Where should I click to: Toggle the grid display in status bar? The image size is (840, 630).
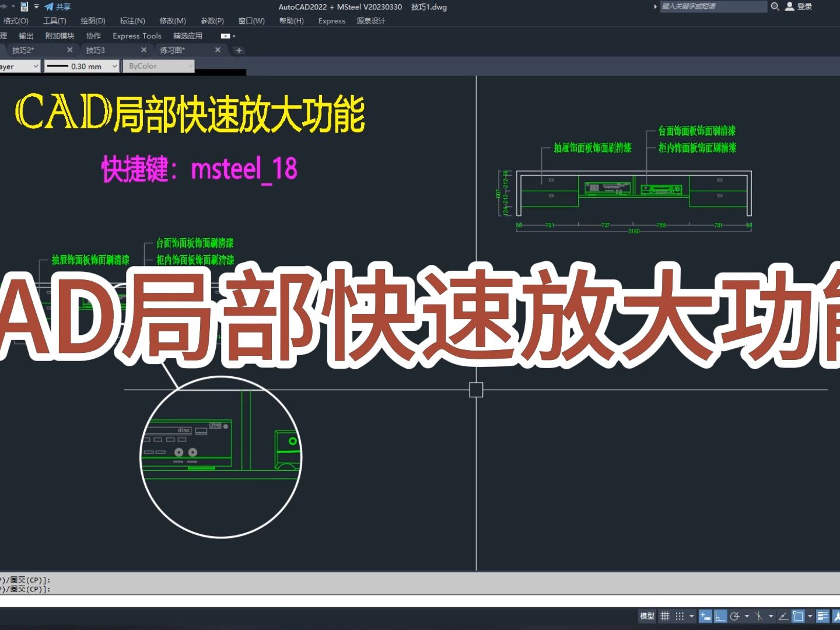point(665,616)
